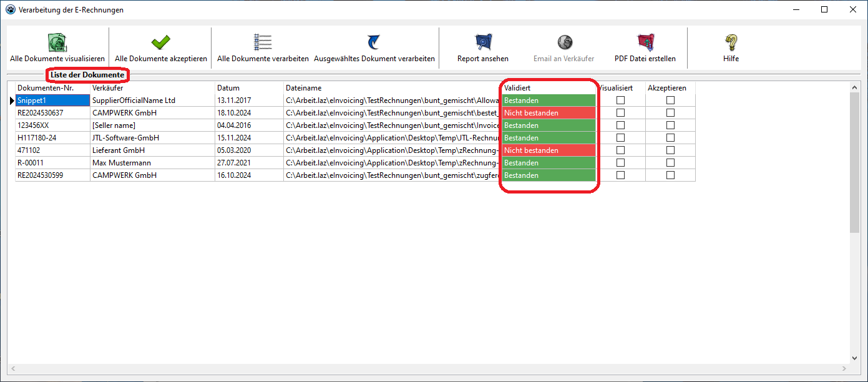Check Akzeptieren for the Max Mustermann row

670,163
